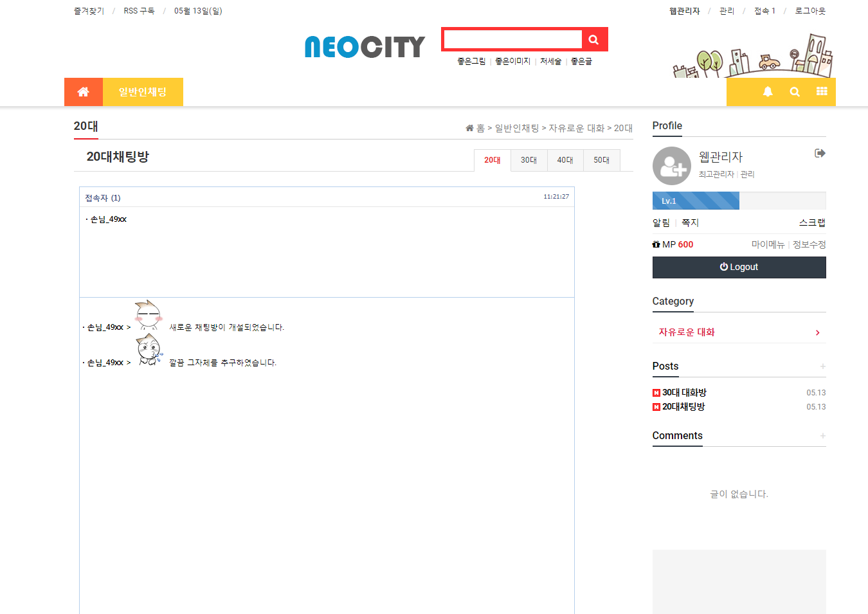Expand Posts with the plus icon

click(x=822, y=366)
